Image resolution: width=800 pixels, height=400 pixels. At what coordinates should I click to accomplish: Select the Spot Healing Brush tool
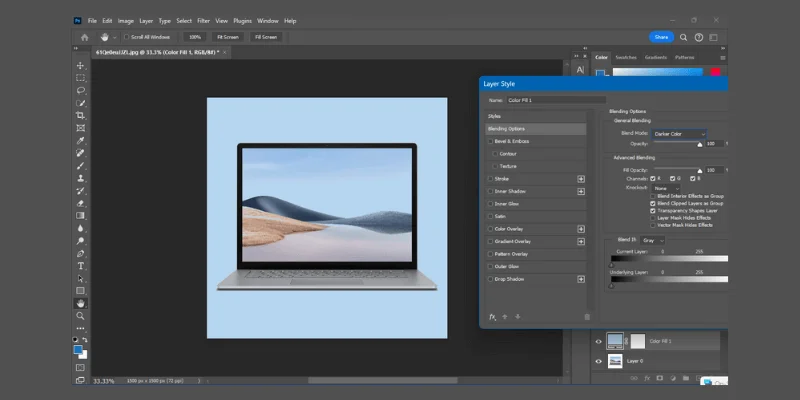[x=81, y=153]
